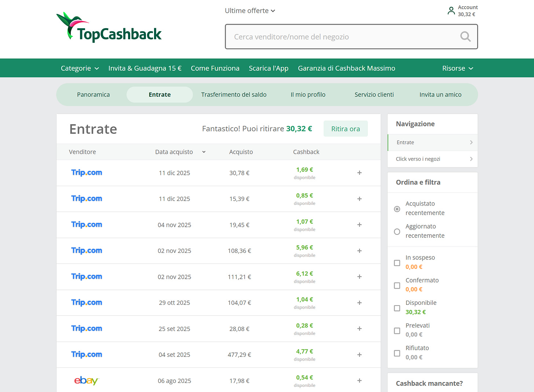Viewport: 534px width, 392px height.
Task: Open the Categorie dropdown
Action: 80,68
